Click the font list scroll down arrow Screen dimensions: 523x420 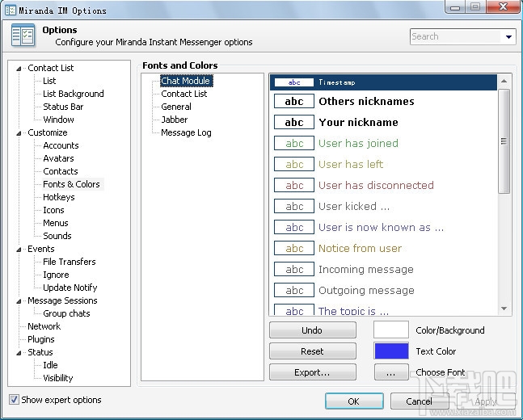click(504, 309)
